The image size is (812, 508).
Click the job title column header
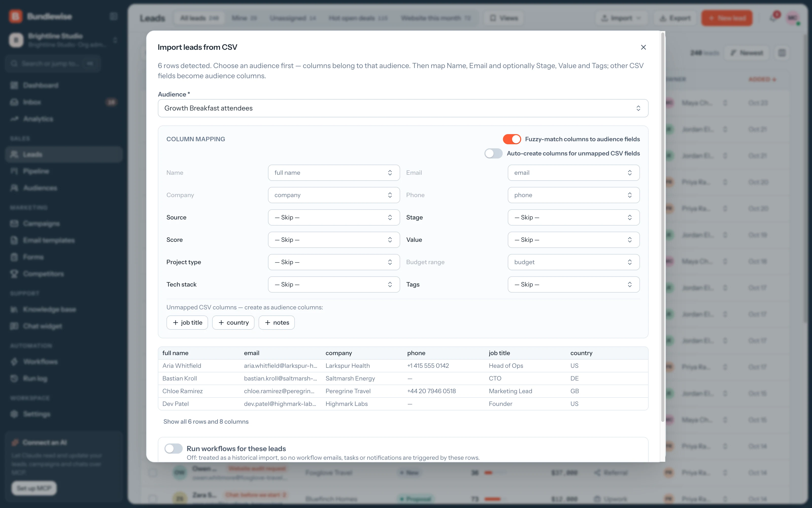[x=499, y=353]
